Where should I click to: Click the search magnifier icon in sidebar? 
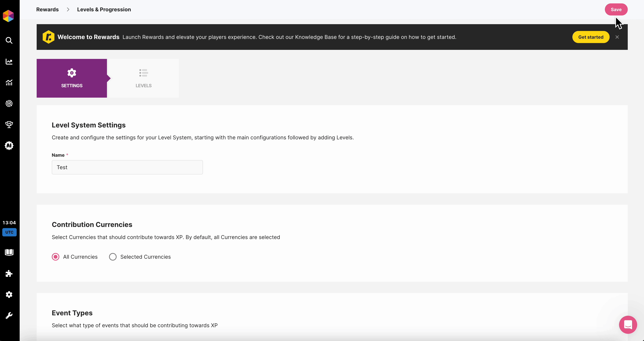click(9, 40)
